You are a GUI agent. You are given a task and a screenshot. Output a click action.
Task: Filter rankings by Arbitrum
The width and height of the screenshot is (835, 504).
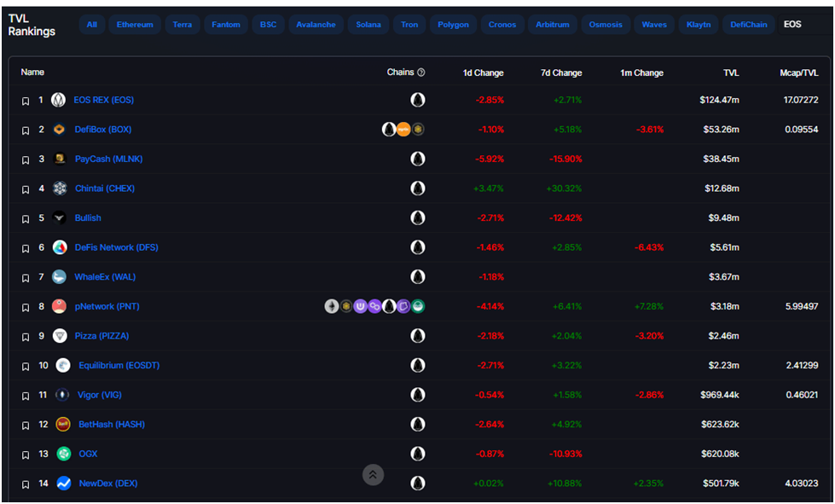point(552,25)
